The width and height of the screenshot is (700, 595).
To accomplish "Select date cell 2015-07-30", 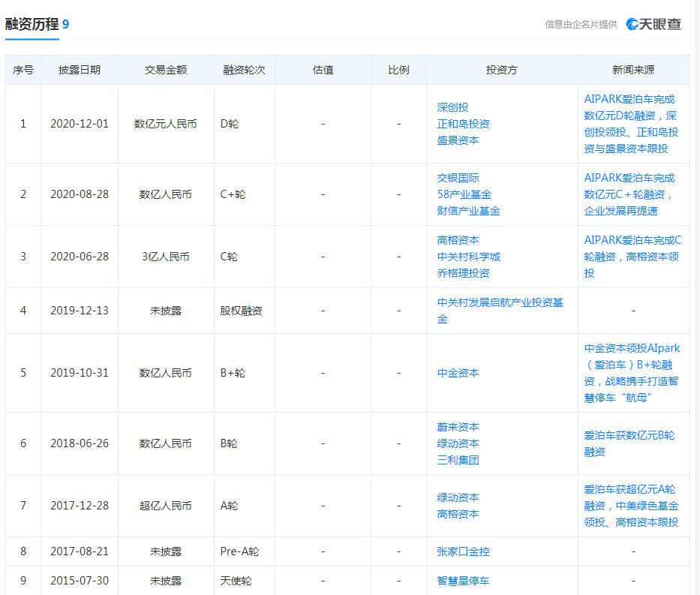I will click(80, 581).
